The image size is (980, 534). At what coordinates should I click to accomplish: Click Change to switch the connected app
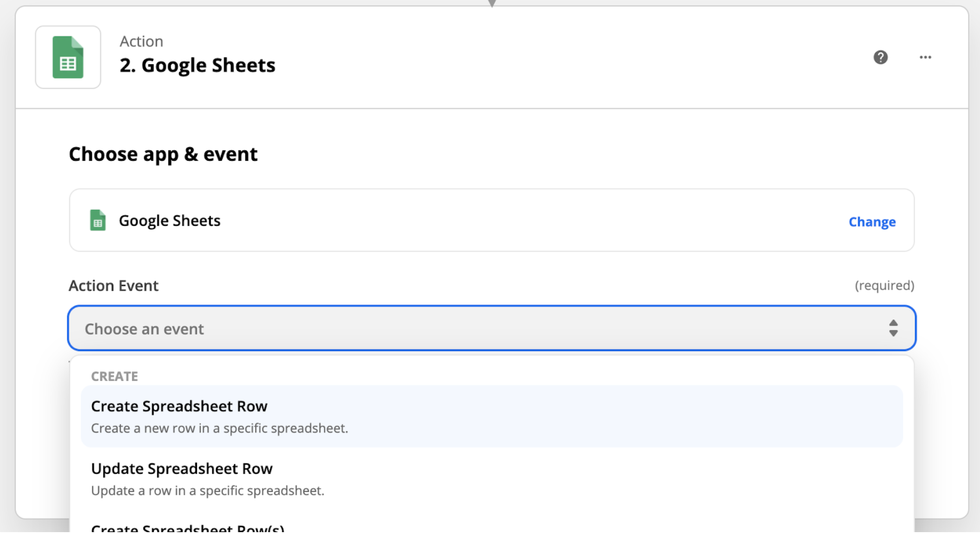coord(871,222)
